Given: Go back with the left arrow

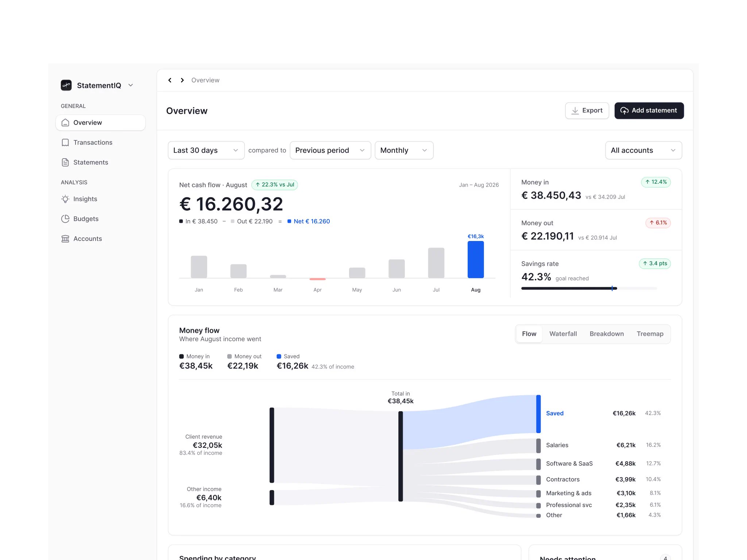Looking at the screenshot, I should tap(170, 80).
